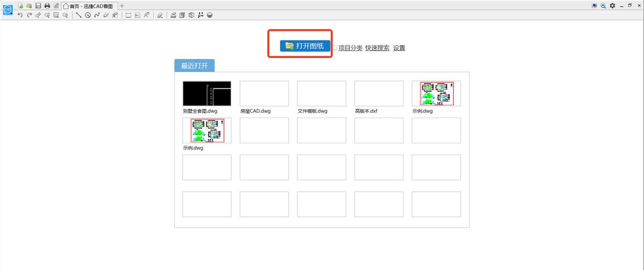
Task: Click the text annotation tool icon
Action: [x=146, y=15]
